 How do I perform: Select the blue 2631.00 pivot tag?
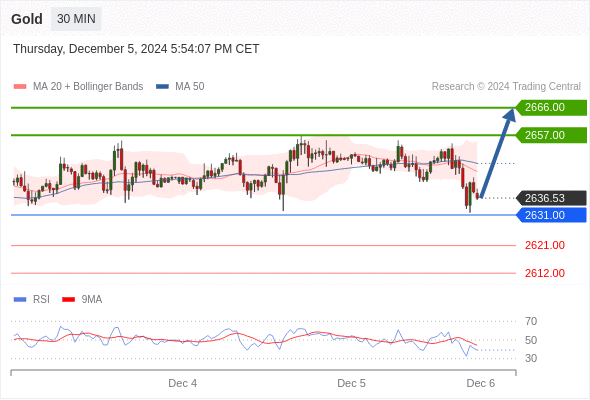point(551,215)
